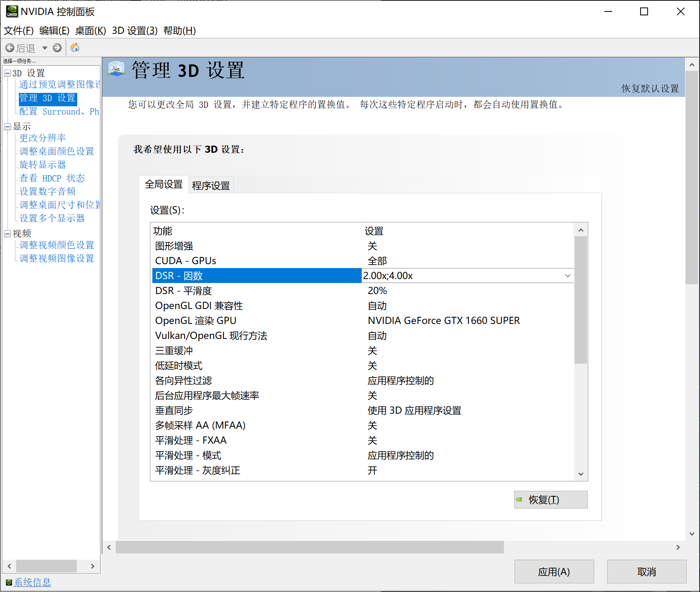This screenshot has width=700, height=592.
Task: Select 更改分辨率 in the task tree
Action: click(x=43, y=138)
